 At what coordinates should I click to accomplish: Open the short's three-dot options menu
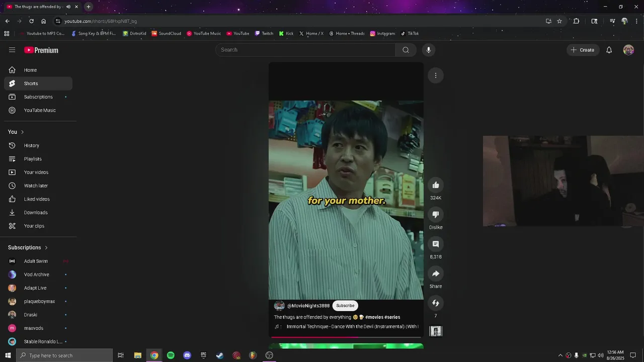coord(436,75)
